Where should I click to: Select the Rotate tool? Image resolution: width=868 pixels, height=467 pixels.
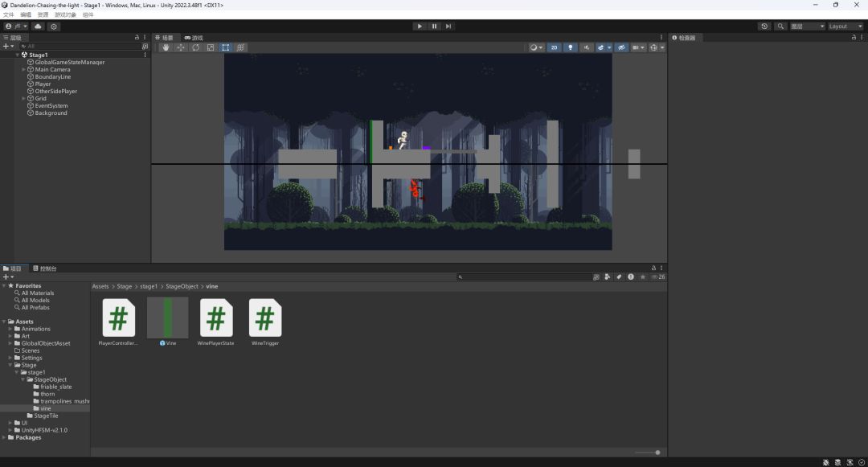point(195,47)
